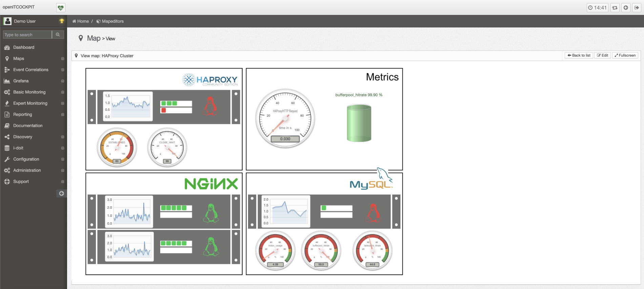Screen dimensions: 644x289
Task: Click the trophy icon next to Demo User
Action: (x=62, y=21)
